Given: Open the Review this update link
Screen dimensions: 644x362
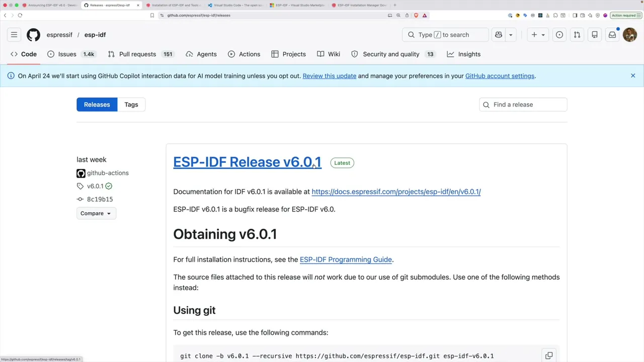Looking at the screenshot, I should coord(330,76).
